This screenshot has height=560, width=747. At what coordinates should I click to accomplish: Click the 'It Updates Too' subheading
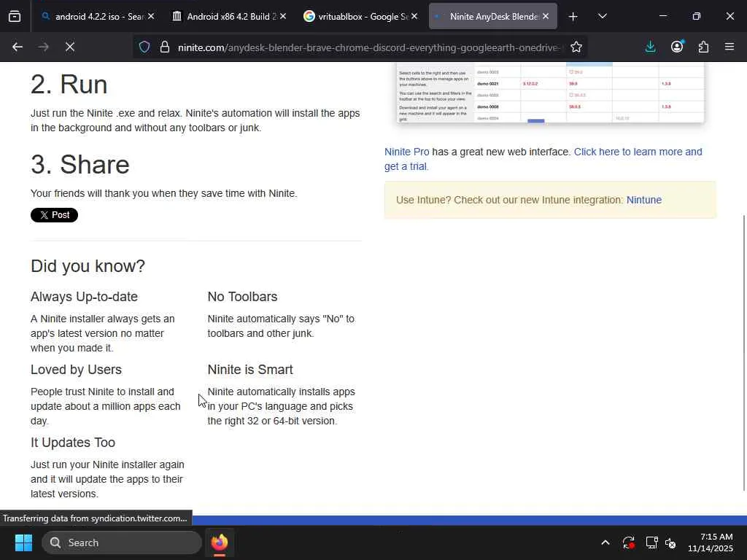tap(73, 443)
